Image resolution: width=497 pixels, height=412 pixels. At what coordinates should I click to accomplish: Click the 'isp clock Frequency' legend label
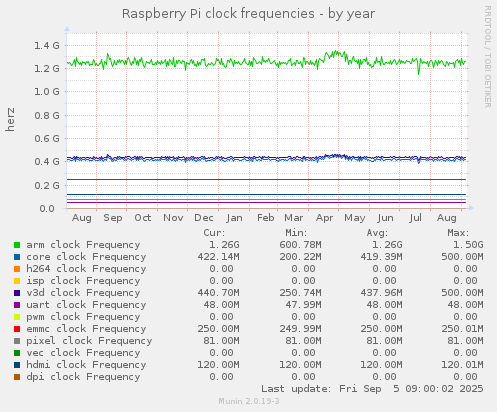point(83,281)
